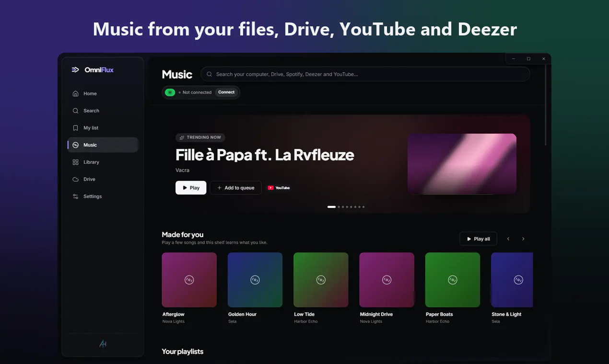Click the grid icon beside Library

click(75, 162)
